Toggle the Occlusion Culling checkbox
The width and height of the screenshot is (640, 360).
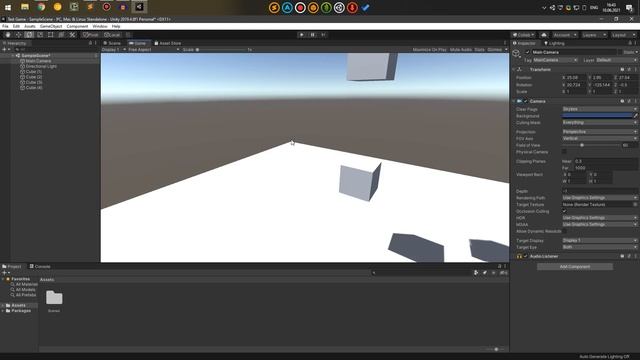click(x=564, y=211)
